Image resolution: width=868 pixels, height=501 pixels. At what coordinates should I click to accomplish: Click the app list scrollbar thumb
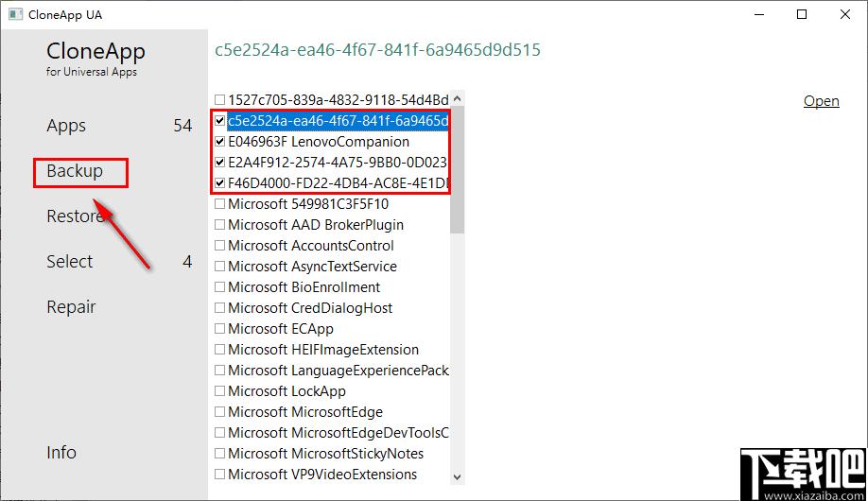[x=458, y=170]
